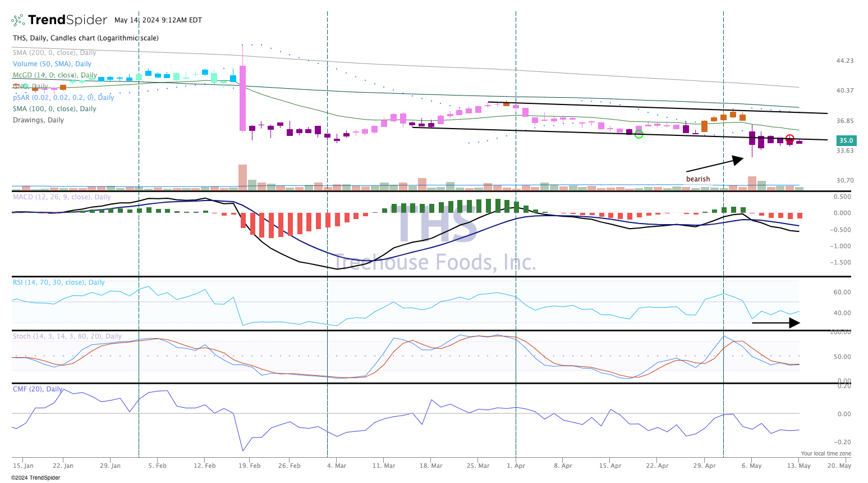Click the Your local time zone note

click(826, 454)
